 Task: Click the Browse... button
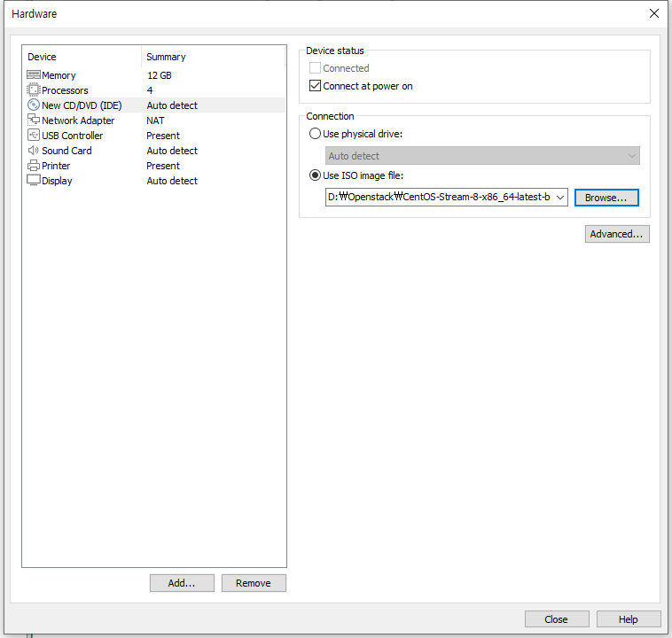606,198
